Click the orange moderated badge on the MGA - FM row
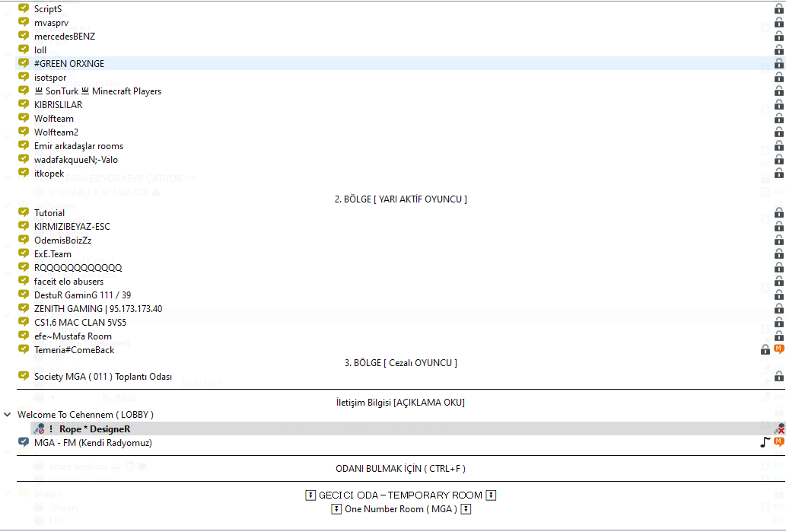Screen dimensions: 786x532 [x=778, y=441]
